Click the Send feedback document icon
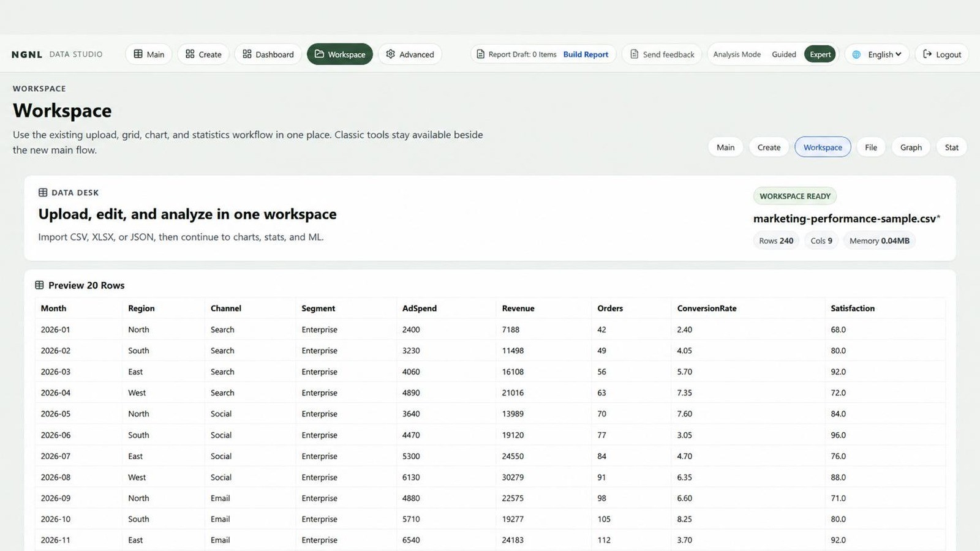 [x=635, y=54]
